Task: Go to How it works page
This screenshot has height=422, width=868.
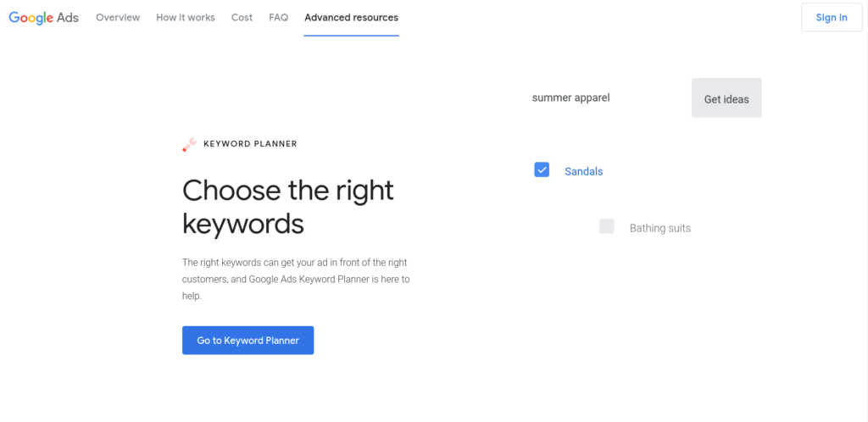Action: [186, 18]
